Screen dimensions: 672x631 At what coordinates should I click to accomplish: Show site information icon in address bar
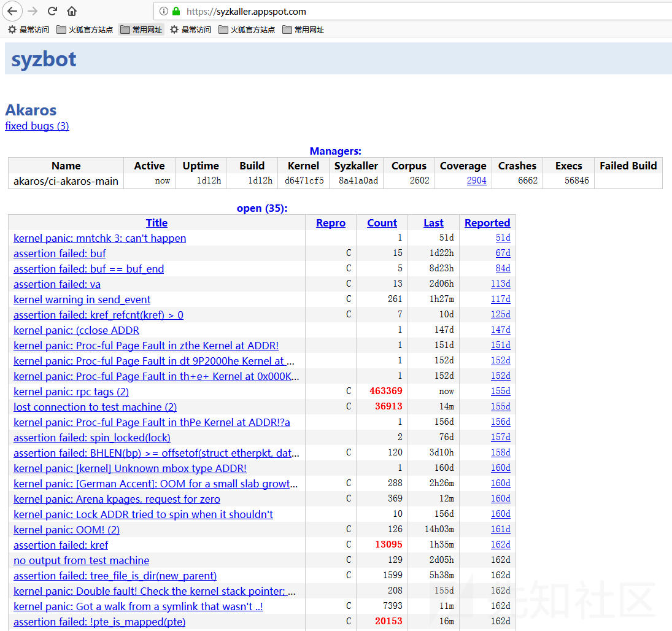click(x=164, y=11)
